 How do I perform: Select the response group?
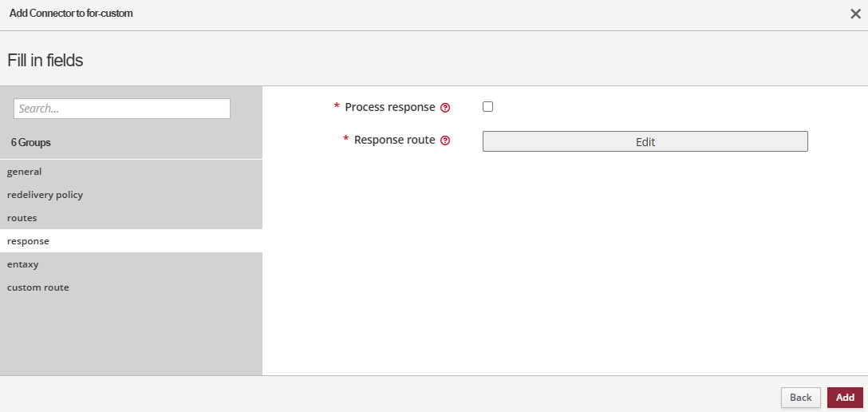click(x=28, y=241)
